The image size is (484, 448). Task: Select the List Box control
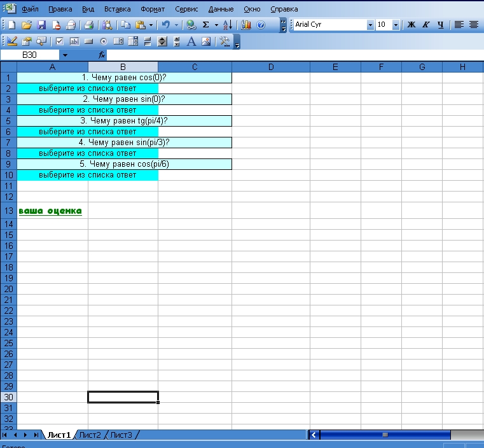pos(118,41)
